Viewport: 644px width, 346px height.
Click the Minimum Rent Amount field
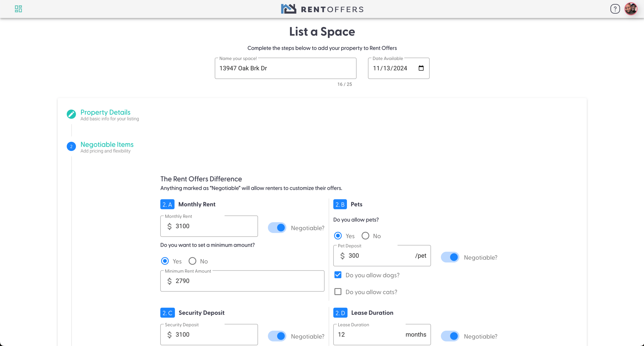click(x=242, y=281)
